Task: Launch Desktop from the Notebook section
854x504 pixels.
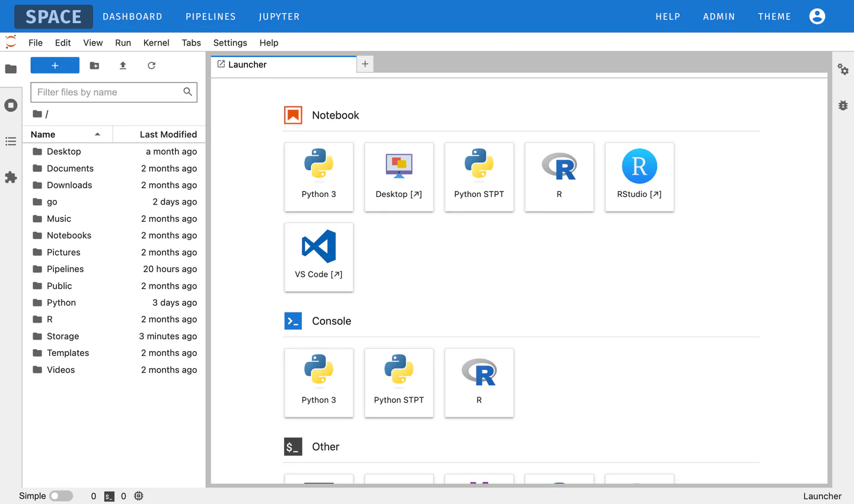Action: point(399,177)
